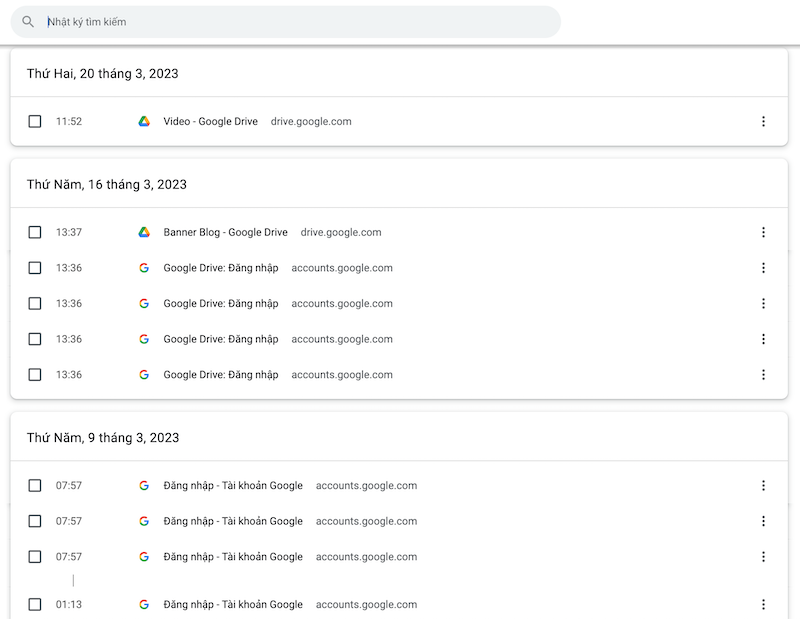Click the Google favicon of the first 07:57 entry

pyautogui.click(x=144, y=486)
